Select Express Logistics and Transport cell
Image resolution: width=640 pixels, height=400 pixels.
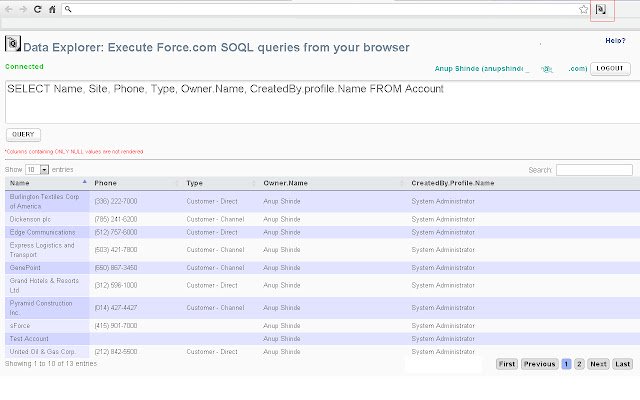pos(47,250)
